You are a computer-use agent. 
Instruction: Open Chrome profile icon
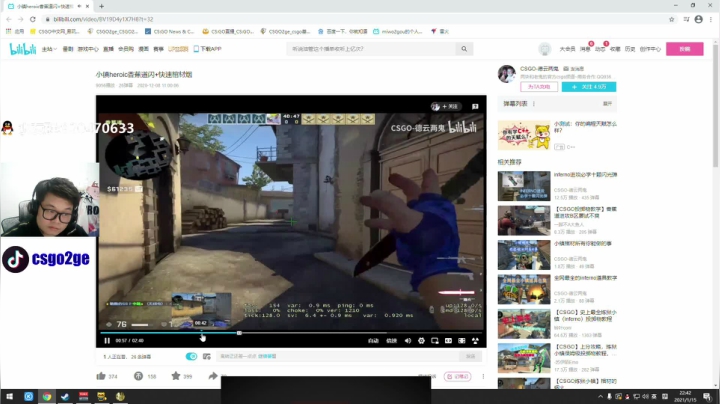698,19
